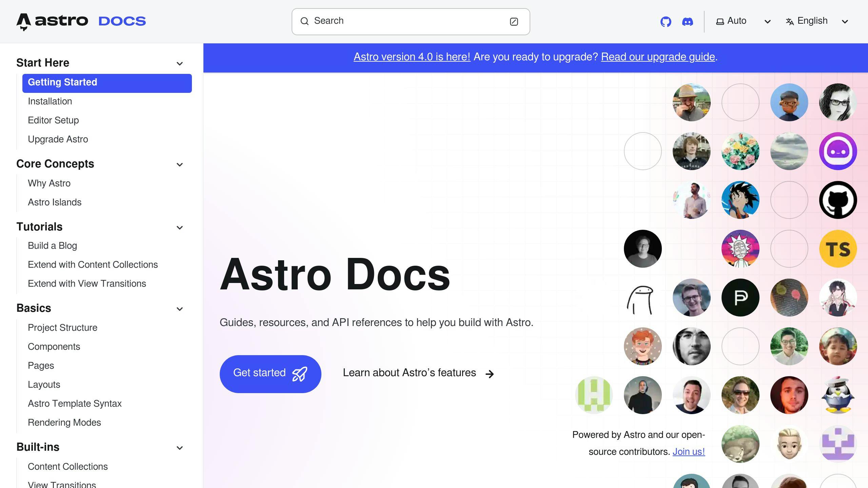The image size is (868, 488).
Task: Click the language translate icon
Action: point(790,21)
